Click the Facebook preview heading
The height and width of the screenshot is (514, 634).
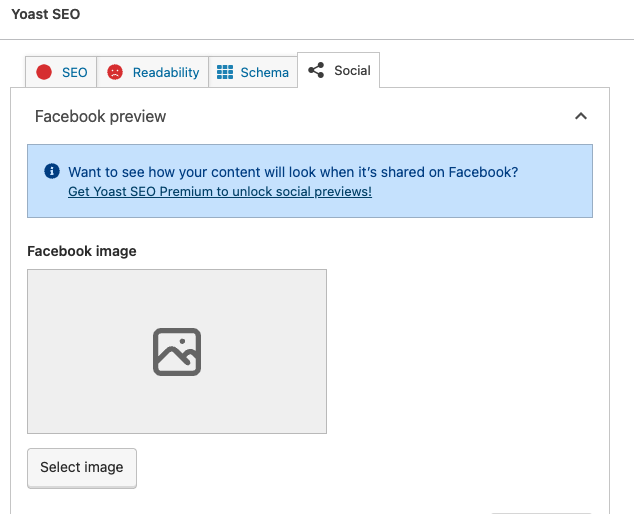pyautogui.click(x=100, y=116)
